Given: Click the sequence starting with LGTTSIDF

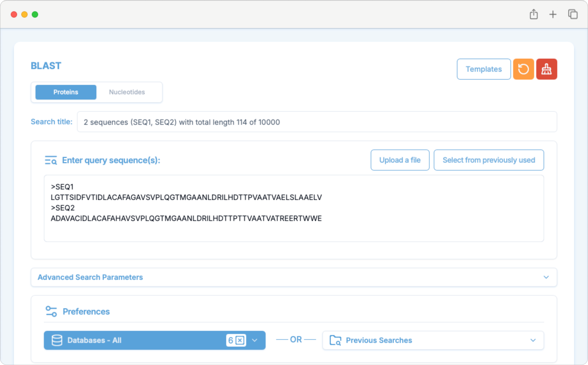Looking at the screenshot, I should 186,197.
